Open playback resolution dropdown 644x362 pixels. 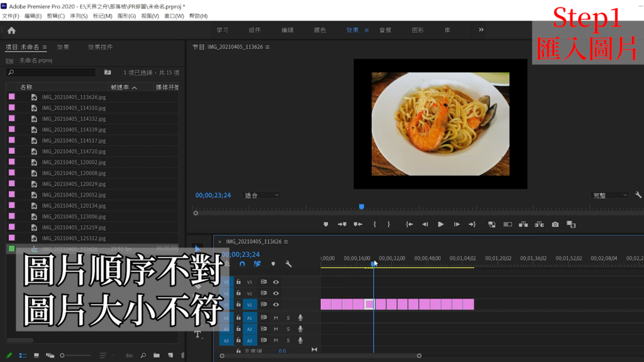coord(610,195)
